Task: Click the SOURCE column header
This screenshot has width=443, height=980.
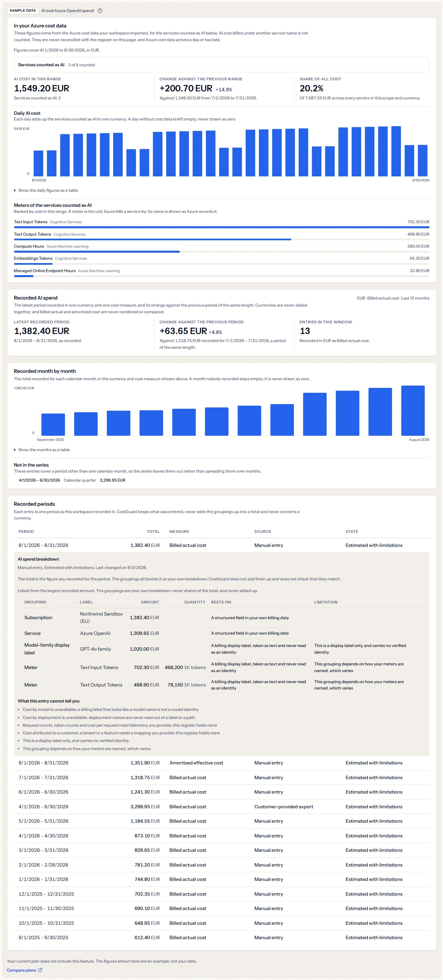Action: click(263, 532)
